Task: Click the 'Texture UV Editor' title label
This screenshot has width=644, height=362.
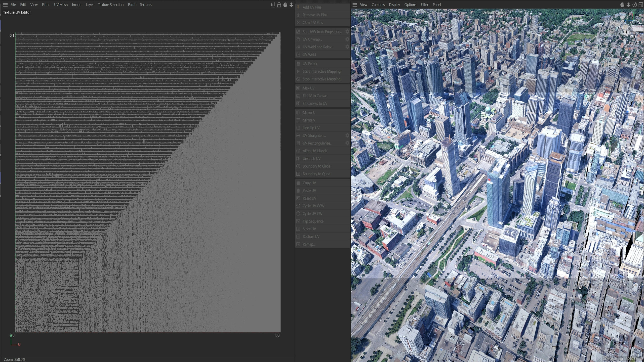Action: coord(17,12)
